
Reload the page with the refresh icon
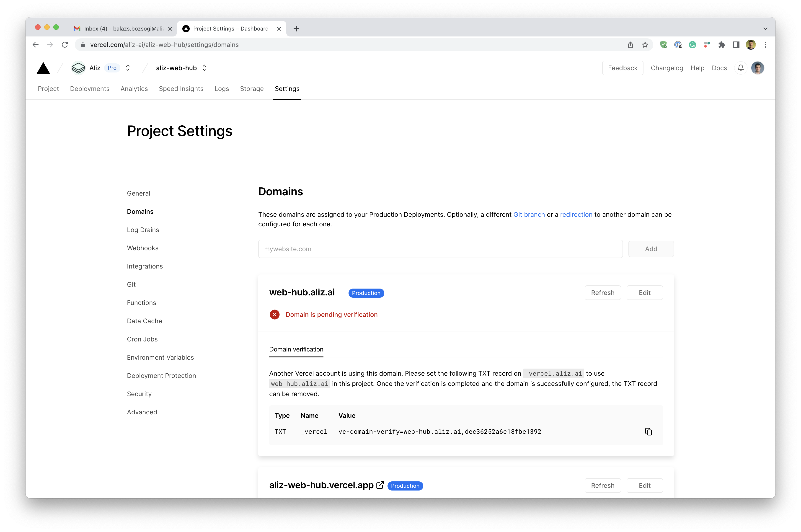65,45
